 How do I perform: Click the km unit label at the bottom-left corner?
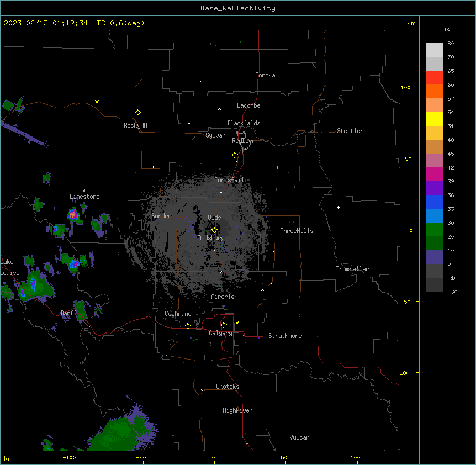coord(8,458)
